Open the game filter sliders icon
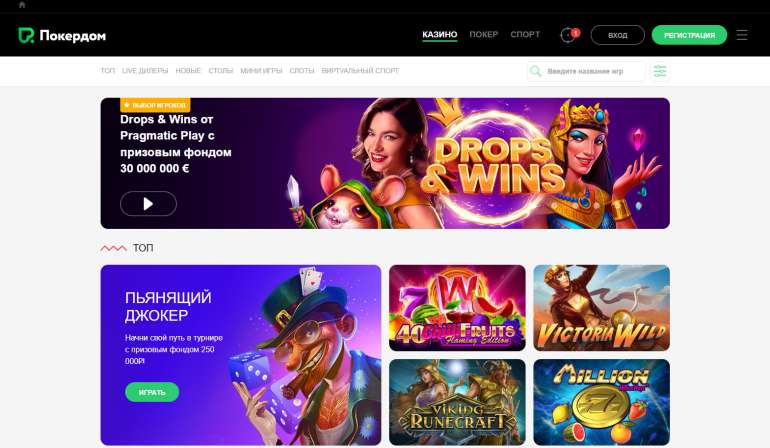This screenshot has height=448, width=770. point(660,71)
